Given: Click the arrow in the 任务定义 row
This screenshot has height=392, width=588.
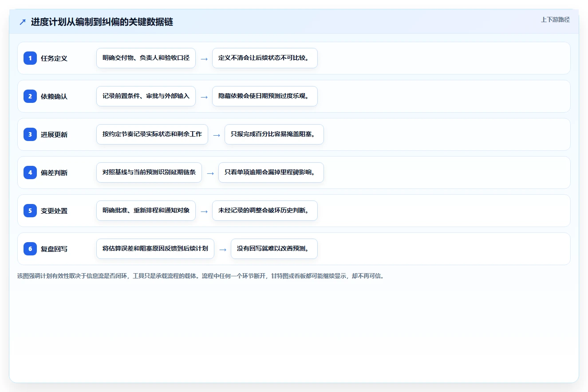Looking at the screenshot, I should [x=204, y=59].
